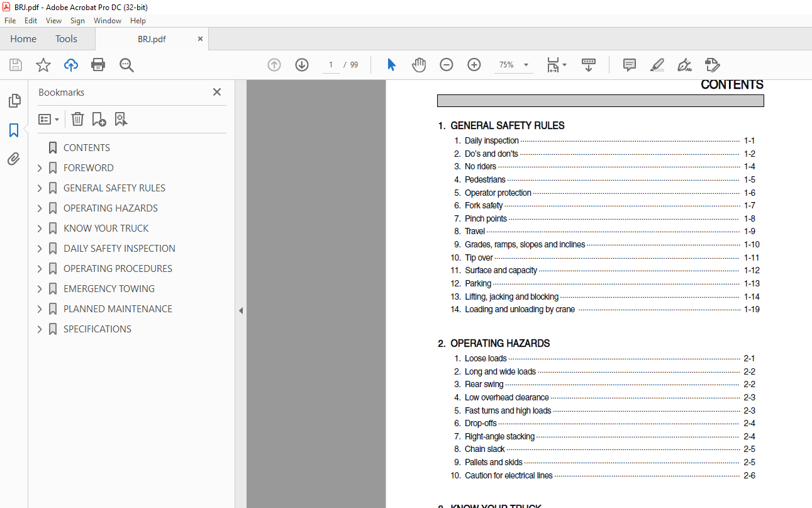Jump to EMERGENCY TOWING bookmark

coord(109,289)
